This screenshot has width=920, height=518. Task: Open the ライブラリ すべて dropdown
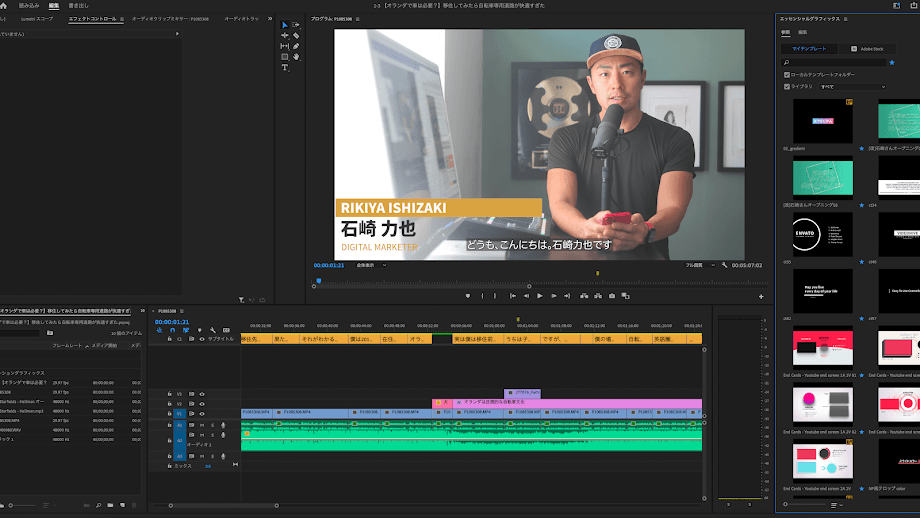tap(852, 87)
